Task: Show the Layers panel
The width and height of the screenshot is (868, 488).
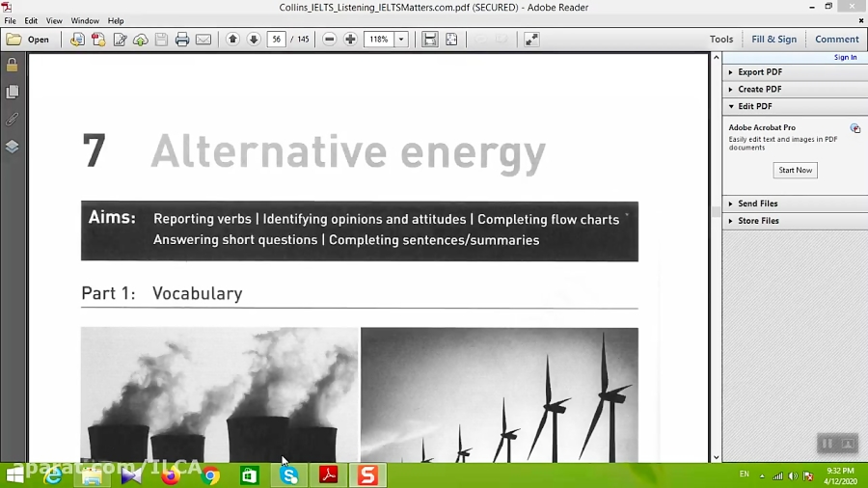Action: pos(13,147)
